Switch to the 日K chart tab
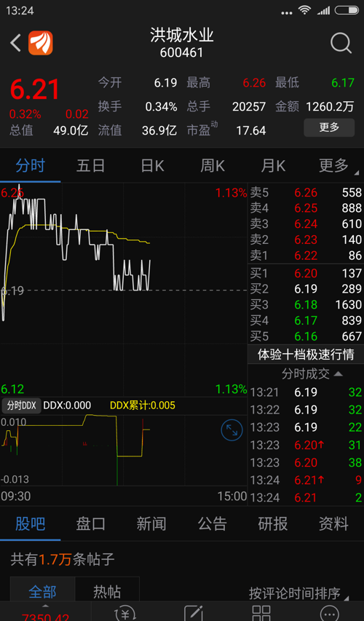Viewport: 364px width, 621px height. [152, 166]
